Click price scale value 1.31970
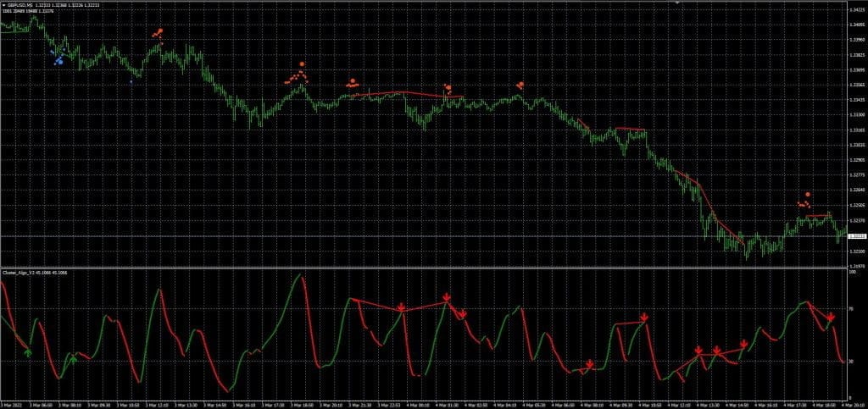868x409 pixels. (x=859, y=265)
